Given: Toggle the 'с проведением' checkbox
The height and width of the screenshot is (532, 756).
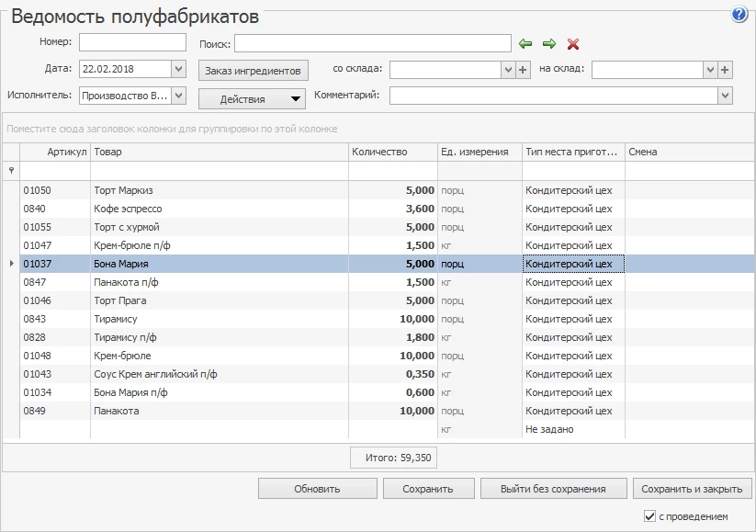Looking at the screenshot, I should click(x=650, y=516).
